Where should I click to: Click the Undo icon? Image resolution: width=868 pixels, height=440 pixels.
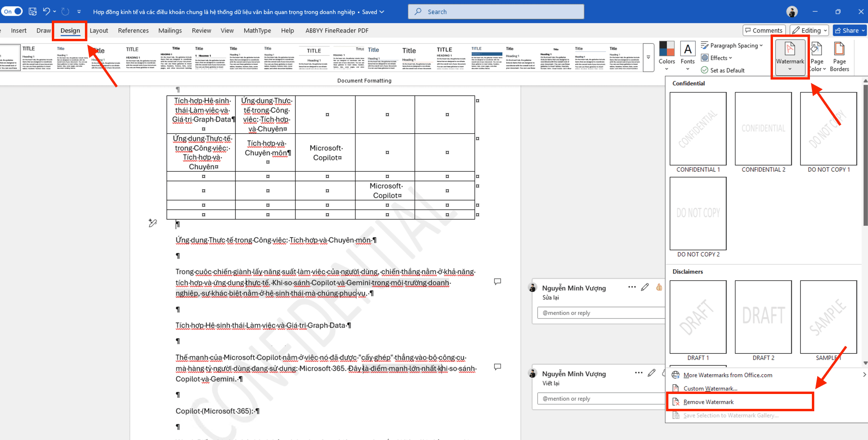tap(47, 12)
